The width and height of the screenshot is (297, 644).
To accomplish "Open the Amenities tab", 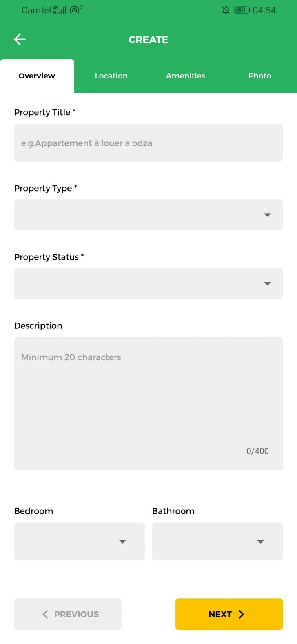I will 185,76.
